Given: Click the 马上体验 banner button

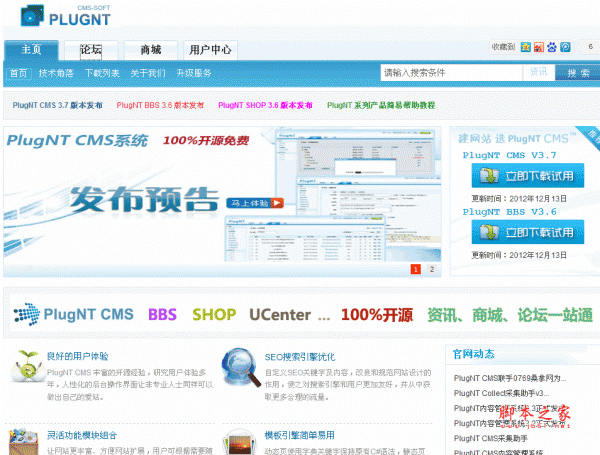Looking at the screenshot, I should pyautogui.click(x=255, y=203).
